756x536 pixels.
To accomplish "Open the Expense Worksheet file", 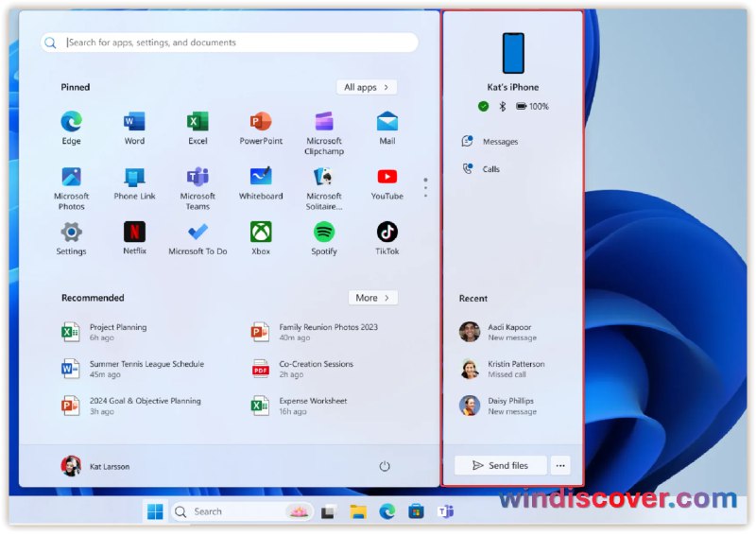I will (299, 406).
